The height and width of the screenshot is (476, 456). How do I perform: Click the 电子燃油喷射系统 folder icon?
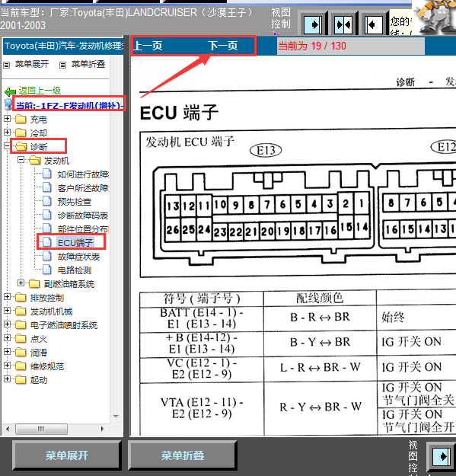pos(21,324)
